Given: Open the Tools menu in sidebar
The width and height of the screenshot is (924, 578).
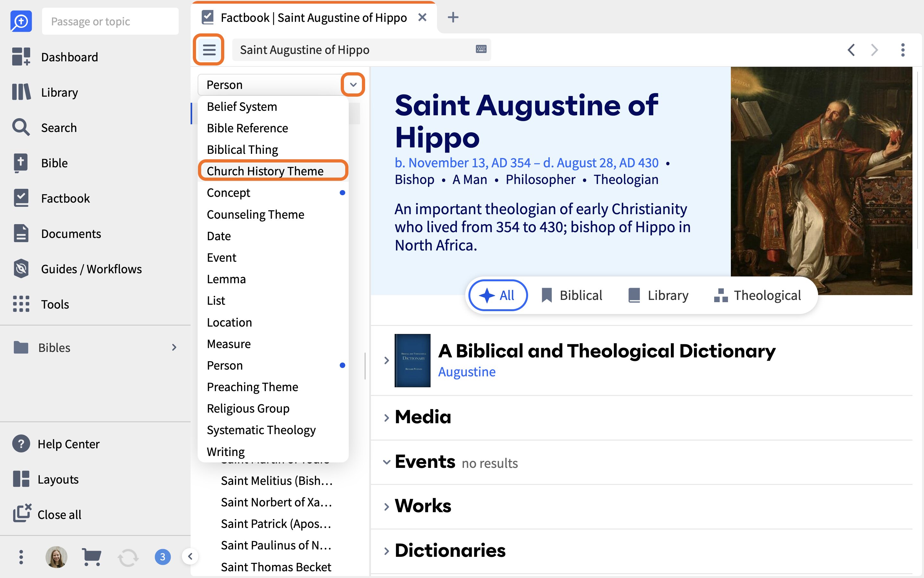Looking at the screenshot, I should click(x=41, y=304).
